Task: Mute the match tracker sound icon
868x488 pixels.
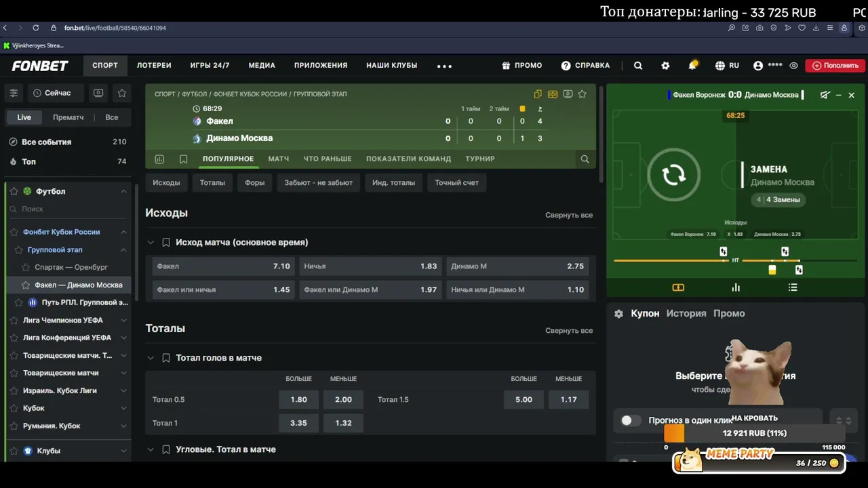Action: tap(825, 95)
